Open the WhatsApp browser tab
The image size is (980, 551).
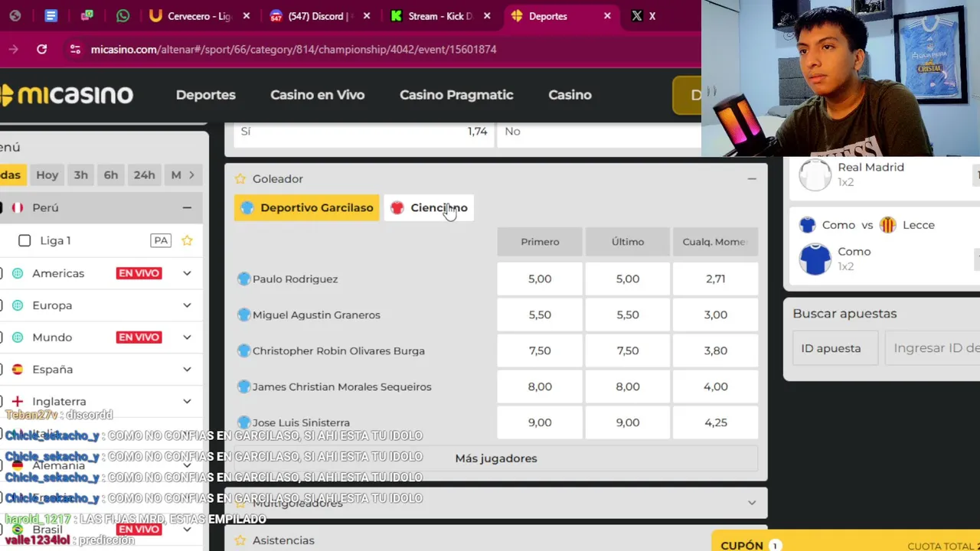[x=123, y=16]
